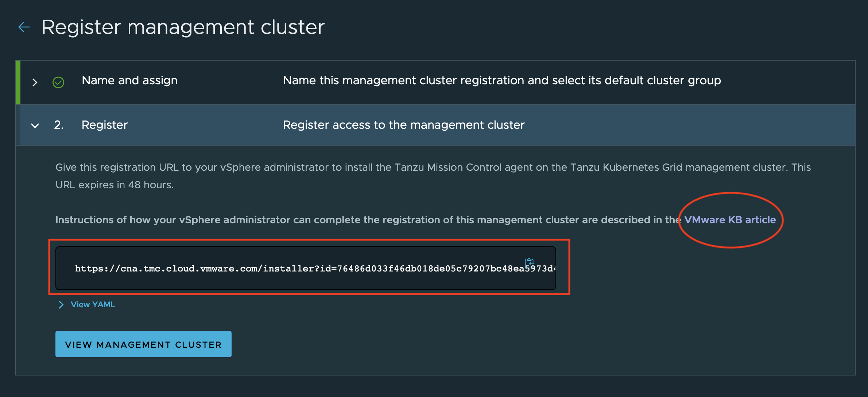This screenshot has width=868, height=397.
Task: Click the back arrow beside the page title
Action: [23, 27]
